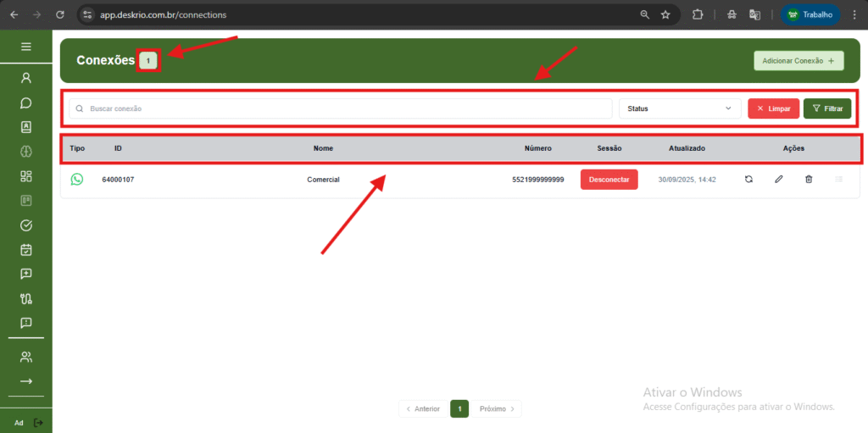Click the refresh connection icon for Comercial
This screenshot has height=433, width=868.
coord(748,180)
